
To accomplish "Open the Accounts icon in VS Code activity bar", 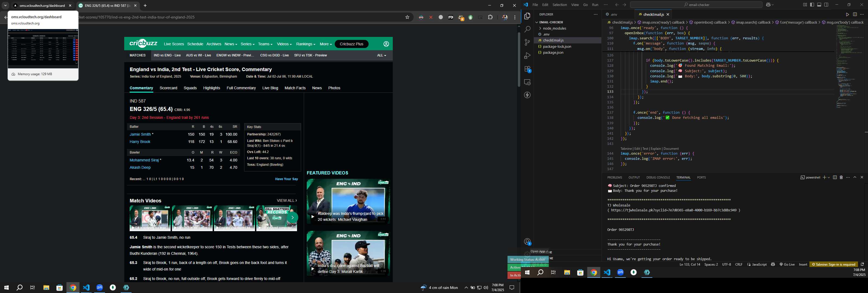I will [x=527, y=242].
